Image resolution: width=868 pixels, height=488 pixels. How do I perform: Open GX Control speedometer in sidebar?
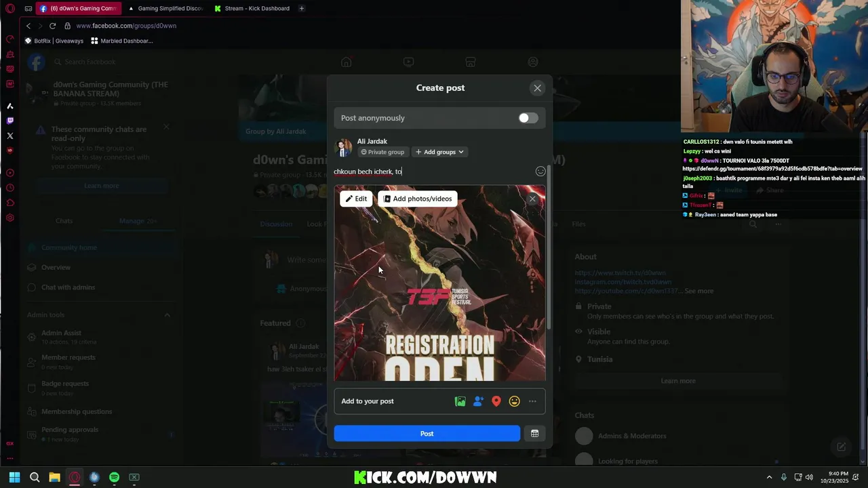[10, 39]
